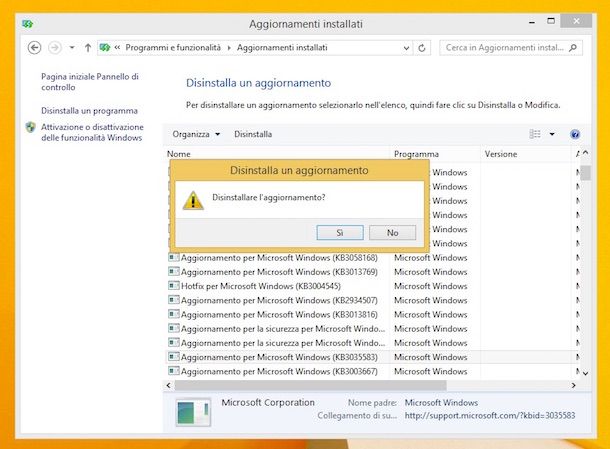Viewport: 610px width, 449px height.
Task: Click the change view icon
Action: pos(535,134)
